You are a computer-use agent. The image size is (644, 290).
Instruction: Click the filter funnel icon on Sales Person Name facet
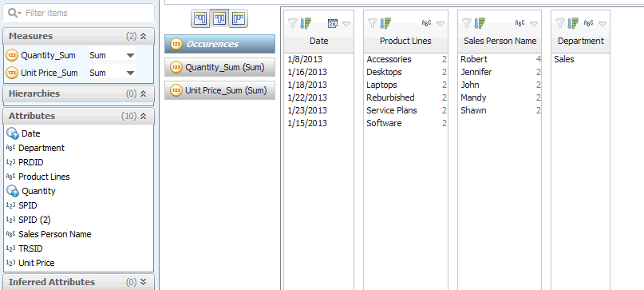coord(466,23)
